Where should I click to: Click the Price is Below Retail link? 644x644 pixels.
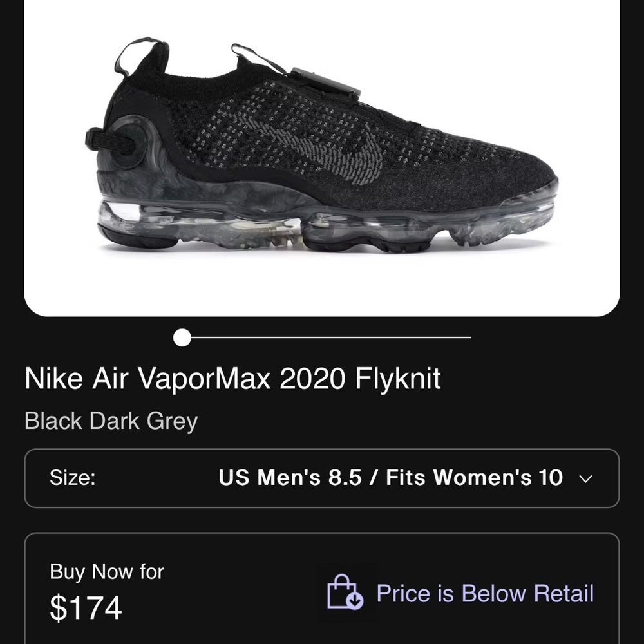pyautogui.click(x=485, y=594)
